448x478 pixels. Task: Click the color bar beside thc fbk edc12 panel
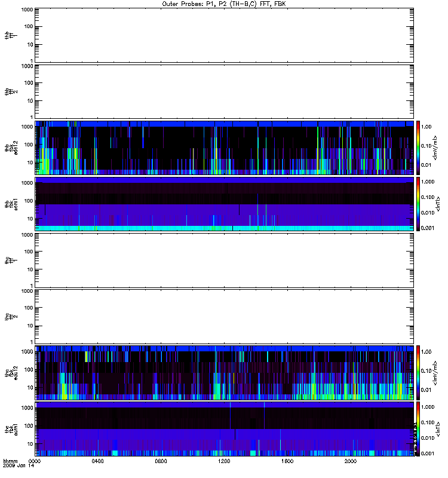click(x=418, y=372)
